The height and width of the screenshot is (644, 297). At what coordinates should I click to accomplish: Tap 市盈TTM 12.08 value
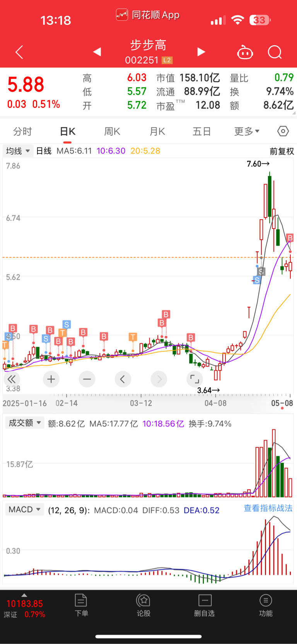coord(208,105)
